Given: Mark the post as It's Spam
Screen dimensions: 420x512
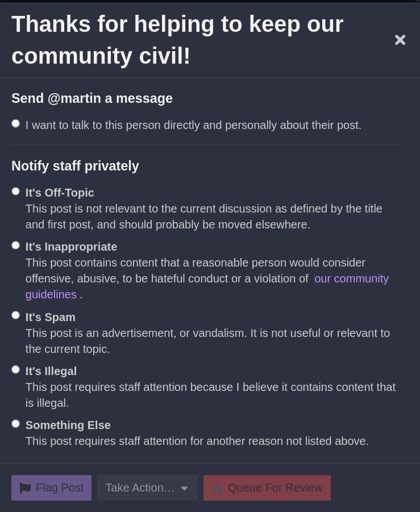Looking at the screenshot, I should [16, 315].
